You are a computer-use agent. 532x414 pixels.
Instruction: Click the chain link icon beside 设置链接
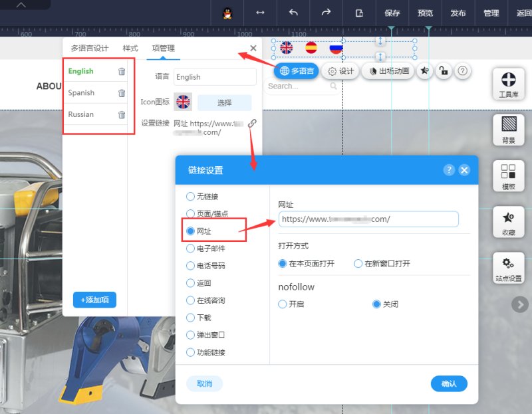click(x=252, y=124)
